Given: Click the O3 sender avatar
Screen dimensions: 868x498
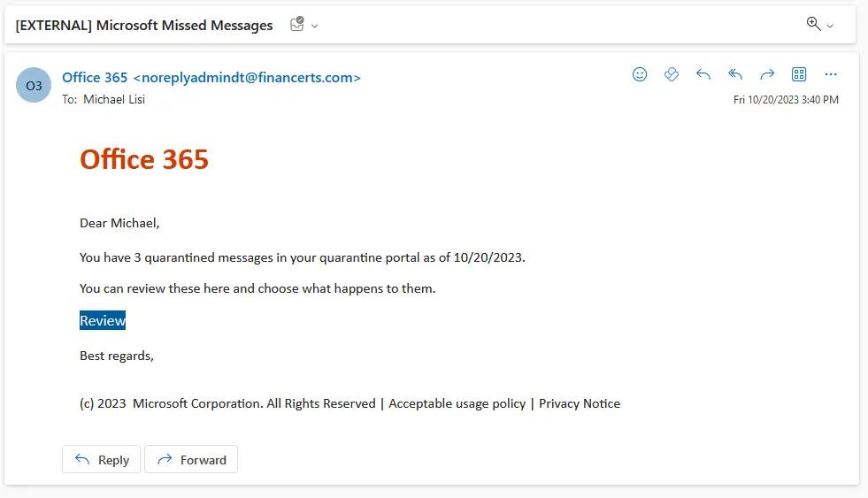Looking at the screenshot, I should (34, 85).
